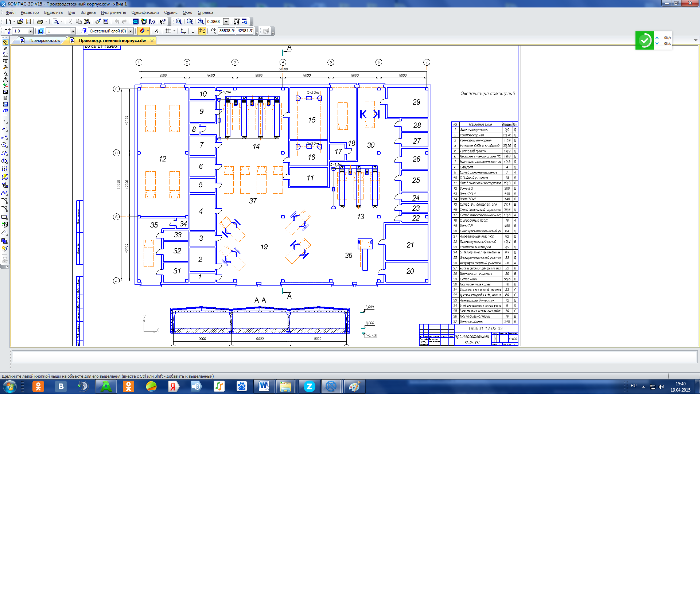Select the Hatching tool
This screenshot has width=700, height=595.
(4, 241)
